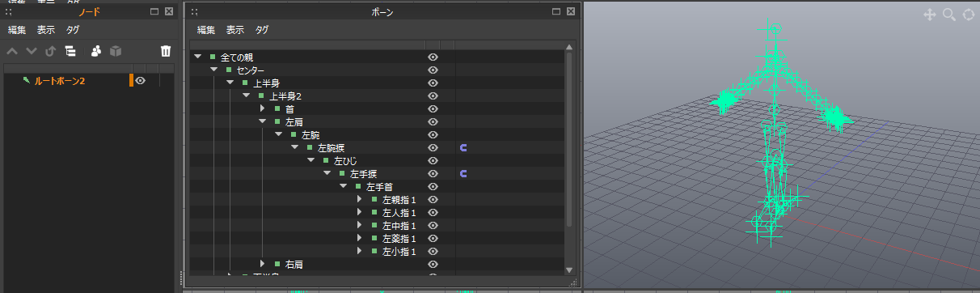Toggle eye icon for 右肩
This screenshot has height=293, width=980.
tap(433, 265)
